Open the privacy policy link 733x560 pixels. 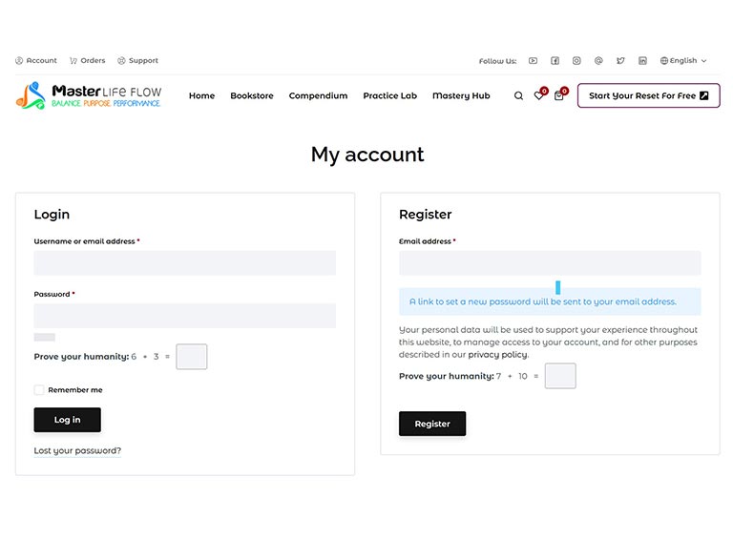498,355
